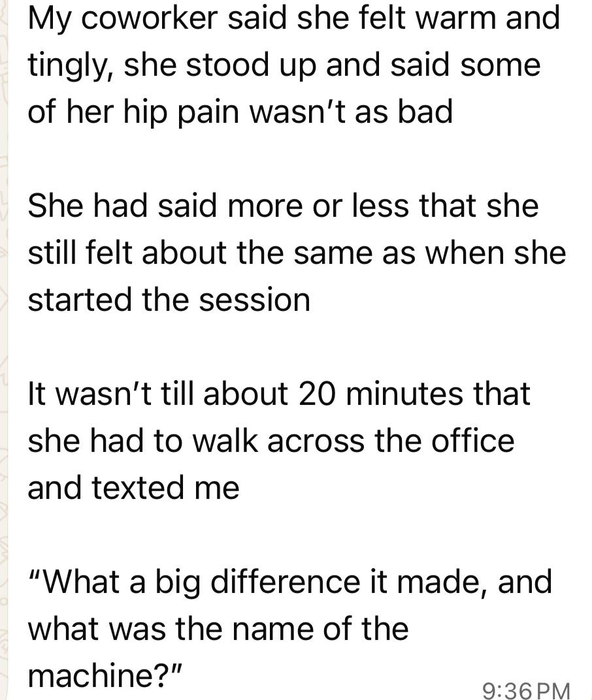Click the word "tingly" in the message
592x700 pixels.
click(66, 66)
